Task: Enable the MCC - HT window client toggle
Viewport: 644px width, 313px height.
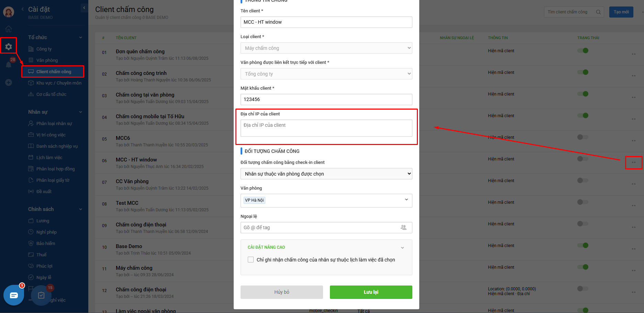Action: point(583,159)
